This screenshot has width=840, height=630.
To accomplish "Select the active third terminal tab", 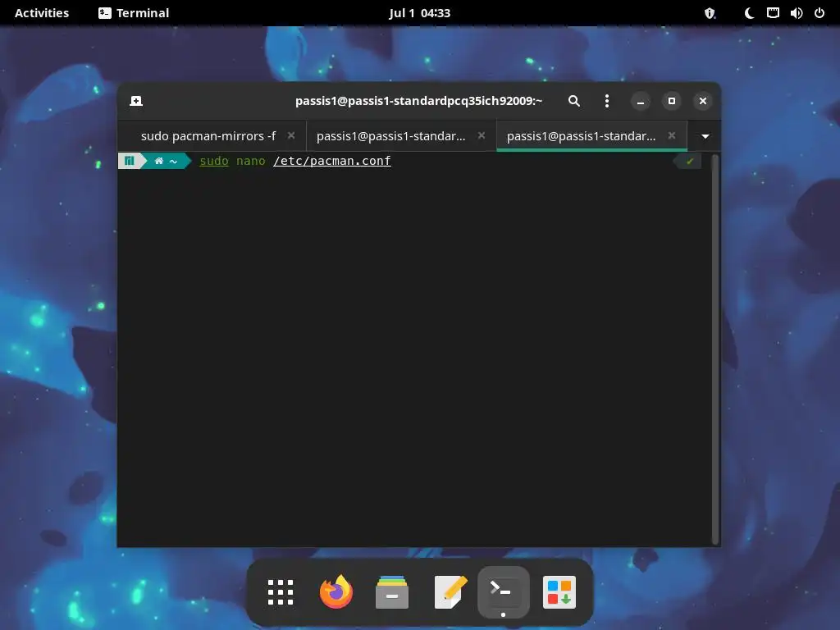I will click(582, 136).
